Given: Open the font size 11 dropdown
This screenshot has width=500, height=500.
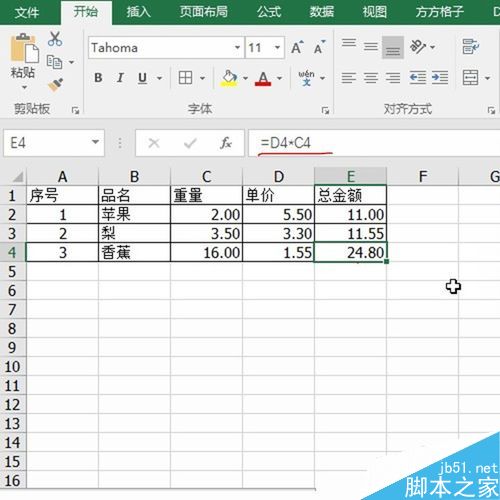Looking at the screenshot, I should [277, 47].
